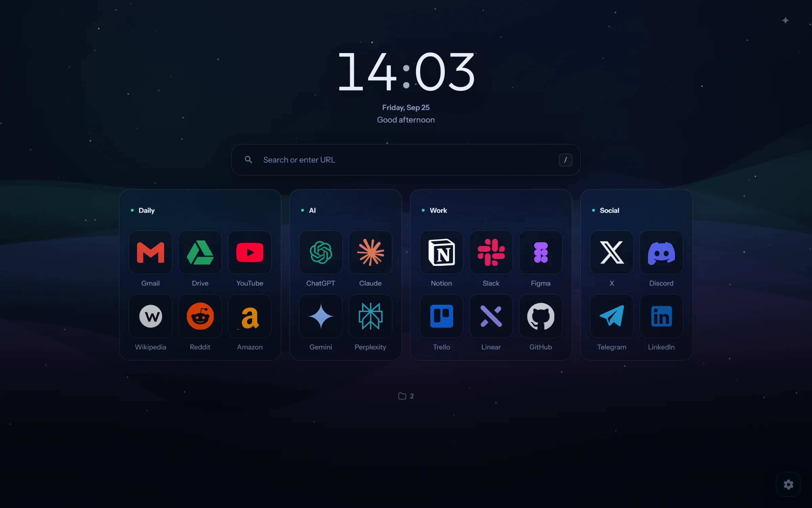Focus the Search or enter URL field
This screenshot has height=508, width=812.
click(406, 160)
